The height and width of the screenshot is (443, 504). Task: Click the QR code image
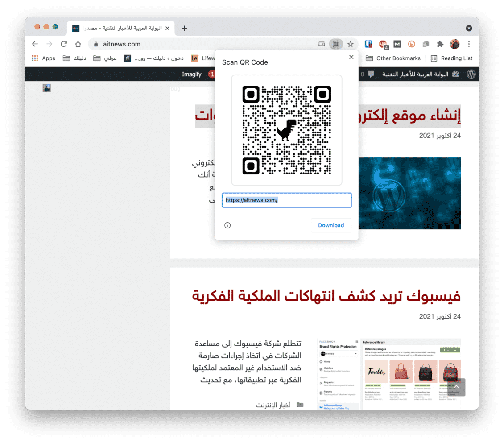click(x=287, y=130)
